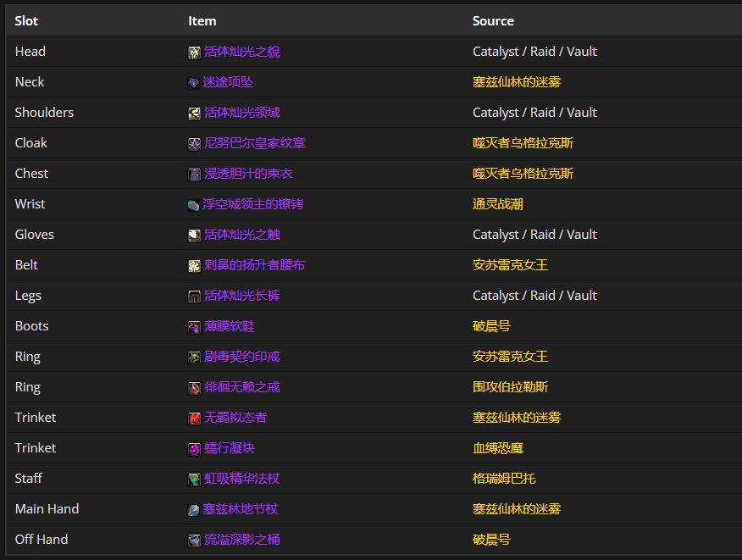The image size is (742, 560).
Task: Click the Item column header
Action: (x=202, y=20)
